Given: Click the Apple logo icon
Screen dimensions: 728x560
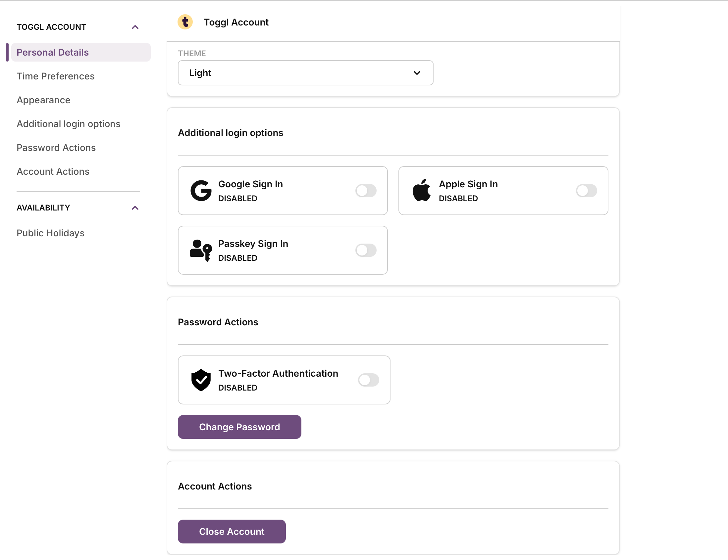Looking at the screenshot, I should [421, 190].
